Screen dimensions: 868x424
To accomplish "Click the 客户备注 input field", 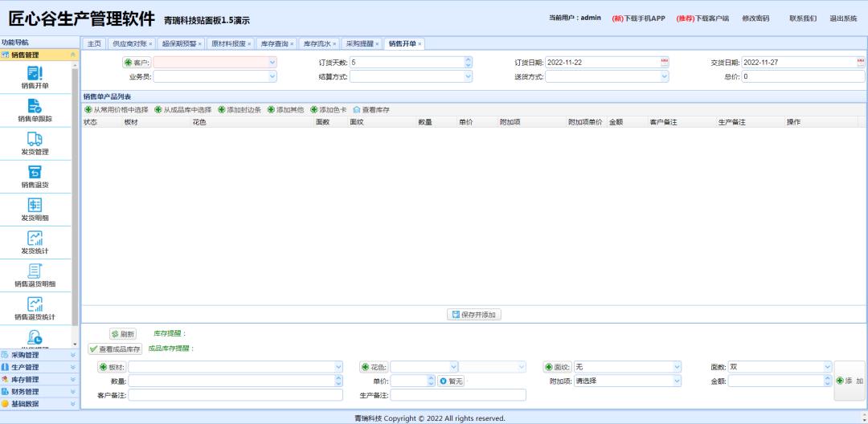I will [235, 395].
